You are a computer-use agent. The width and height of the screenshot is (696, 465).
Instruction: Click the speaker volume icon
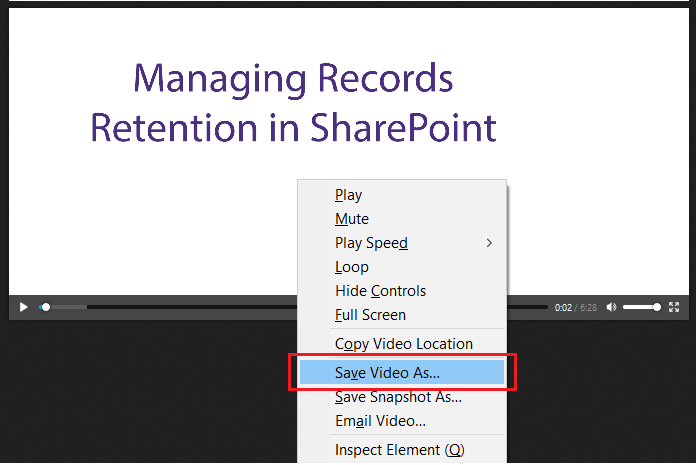point(611,307)
